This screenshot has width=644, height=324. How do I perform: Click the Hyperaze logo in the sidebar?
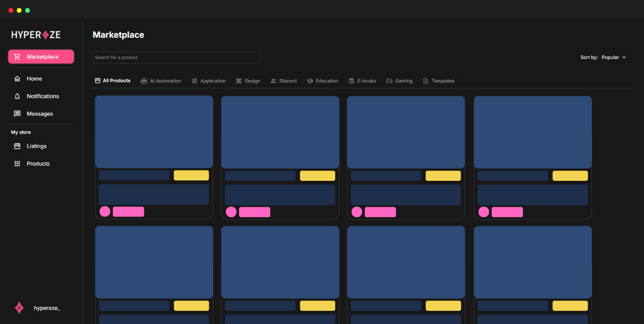[x=36, y=35]
